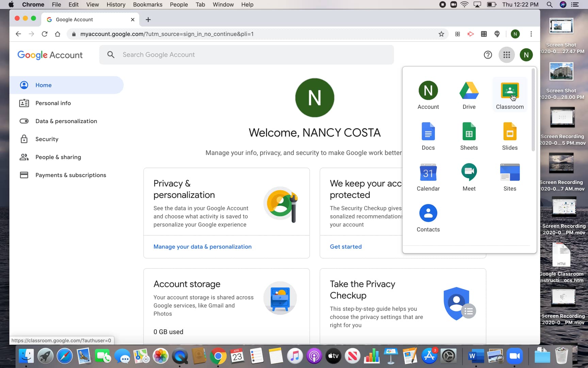The image size is (588, 368).
Task: Open the Bookmarks menu in the menu bar
Action: (x=147, y=4)
